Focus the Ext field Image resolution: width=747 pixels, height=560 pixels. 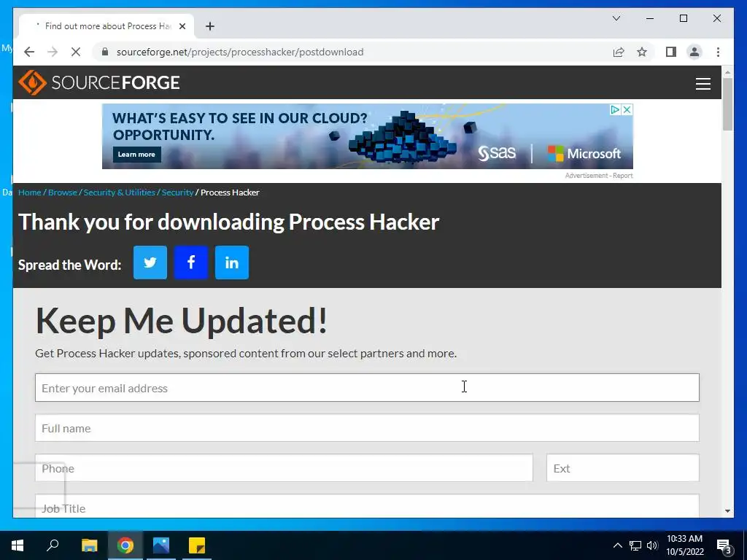(x=623, y=467)
